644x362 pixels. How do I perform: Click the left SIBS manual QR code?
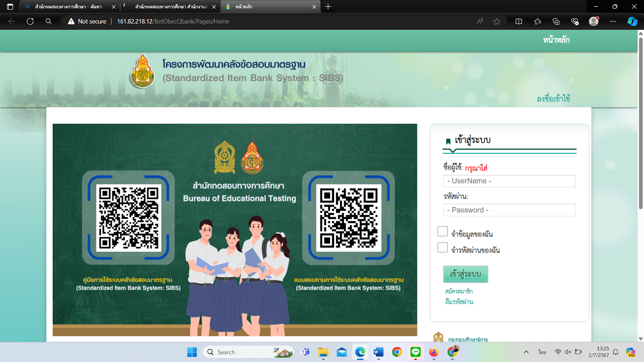[x=128, y=218]
